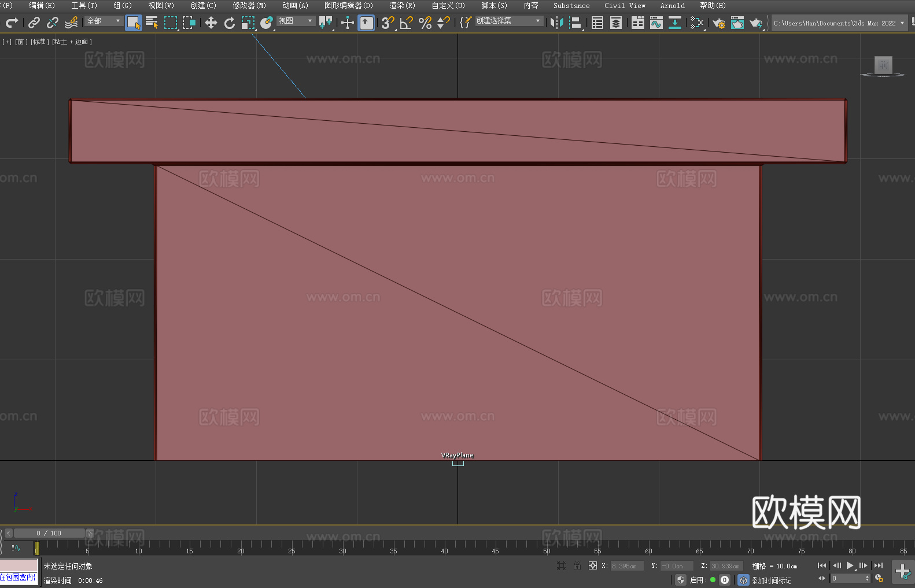Select the Move tool
The image size is (915, 588).
tap(211, 23)
